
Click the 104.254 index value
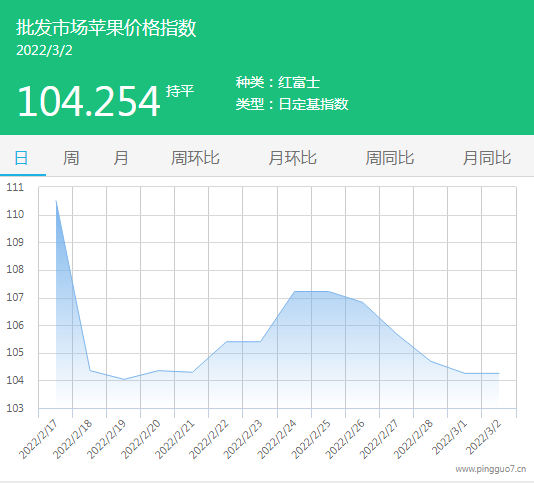[89, 101]
